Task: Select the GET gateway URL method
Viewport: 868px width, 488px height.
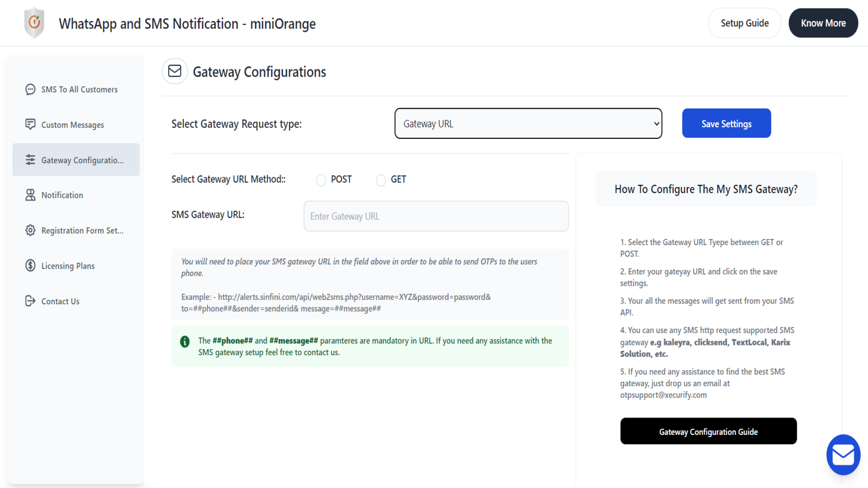Action: [380, 179]
